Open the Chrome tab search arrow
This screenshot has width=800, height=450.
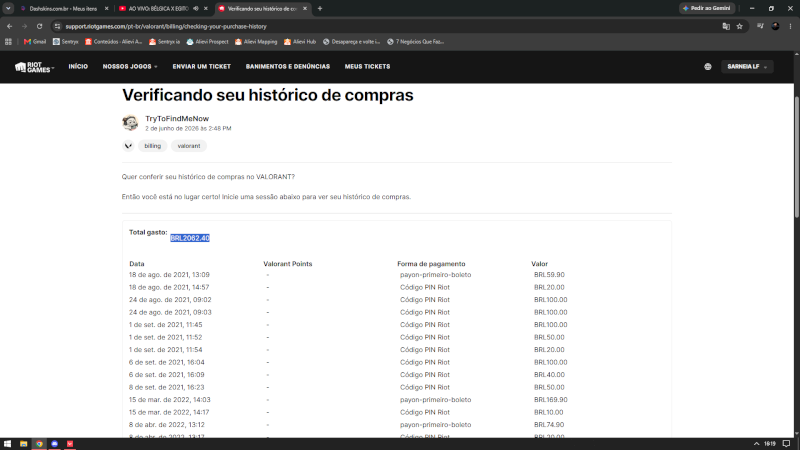(x=8, y=8)
